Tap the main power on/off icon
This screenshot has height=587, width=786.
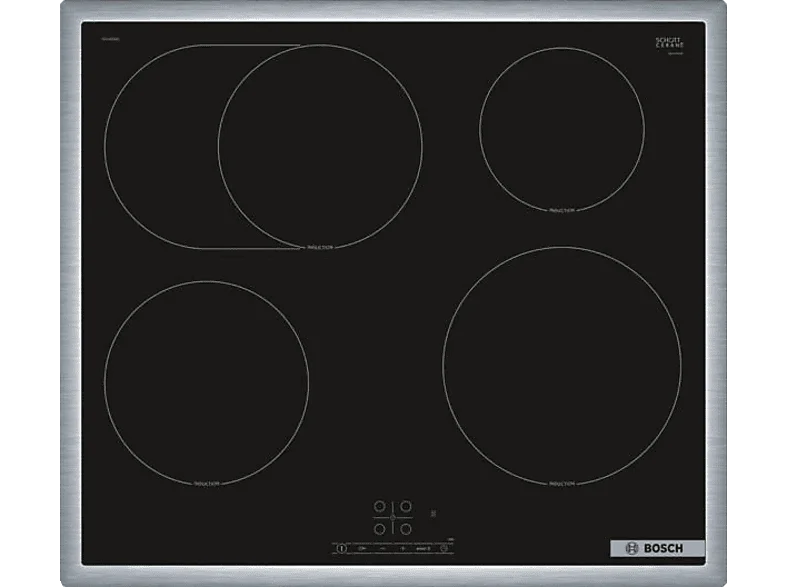coord(341,548)
